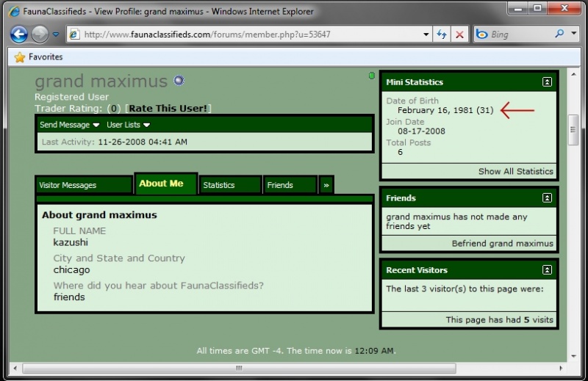
Task: Click 'This page has had 5 visits' text
Action: click(x=499, y=319)
